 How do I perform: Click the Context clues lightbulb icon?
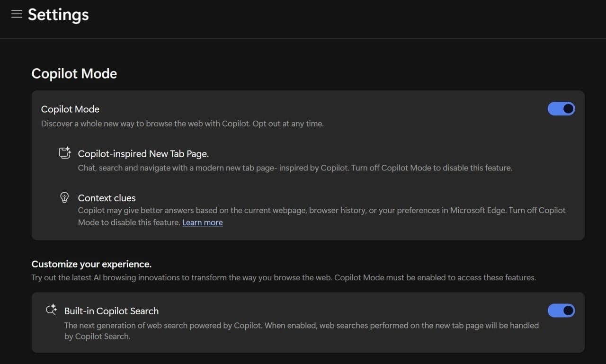[x=65, y=198]
